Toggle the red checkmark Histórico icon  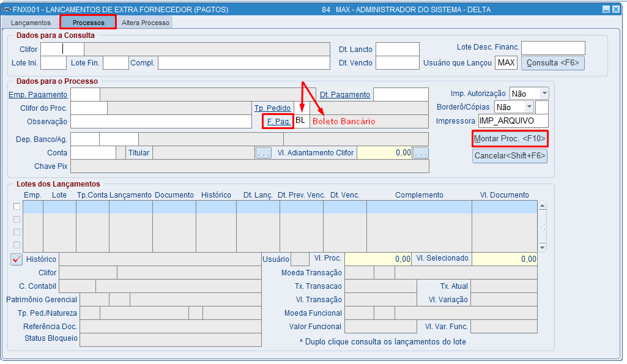17,259
